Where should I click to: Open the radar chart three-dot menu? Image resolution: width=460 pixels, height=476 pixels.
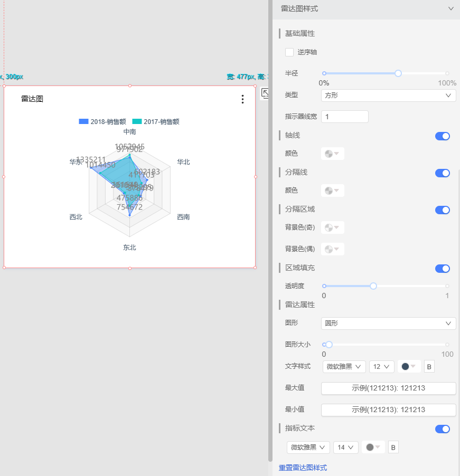tap(242, 99)
